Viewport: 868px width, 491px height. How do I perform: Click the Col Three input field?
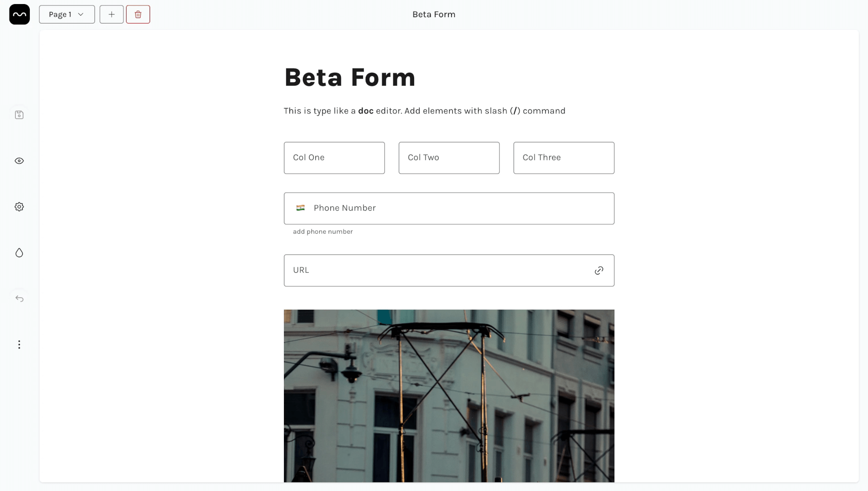pyautogui.click(x=564, y=158)
